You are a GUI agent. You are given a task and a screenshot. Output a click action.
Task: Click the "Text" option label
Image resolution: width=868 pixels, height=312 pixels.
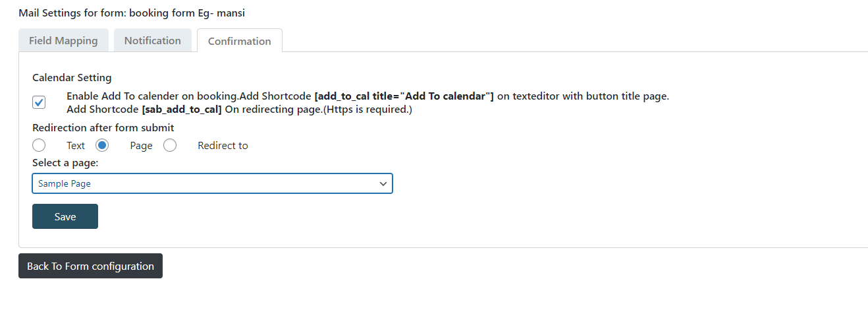(76, 146)
